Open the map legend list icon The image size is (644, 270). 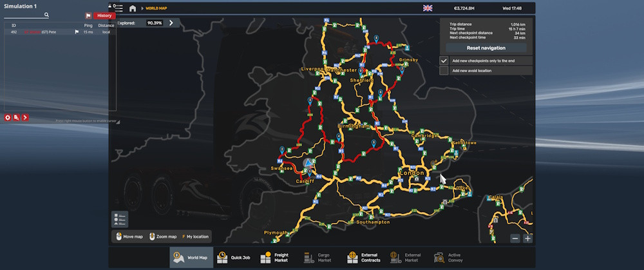tap(120, 219)
